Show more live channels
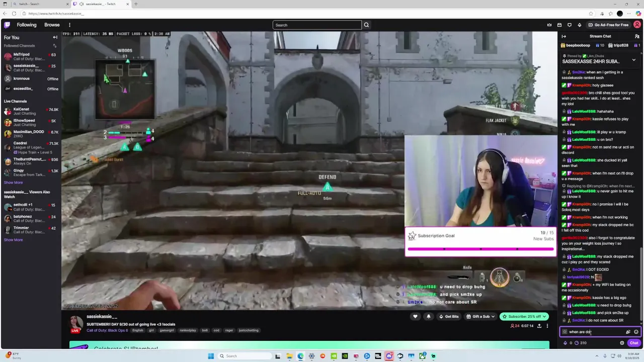 click(13, 183)
